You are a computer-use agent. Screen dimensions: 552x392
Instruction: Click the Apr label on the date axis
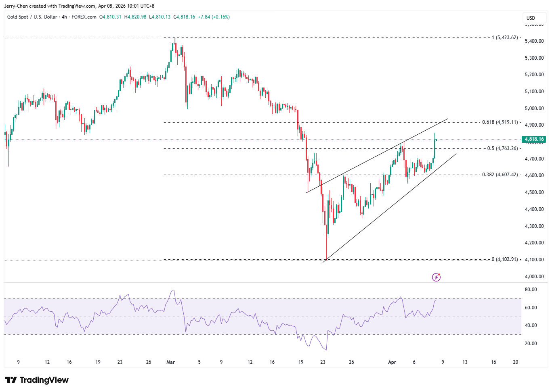point(392,362)
